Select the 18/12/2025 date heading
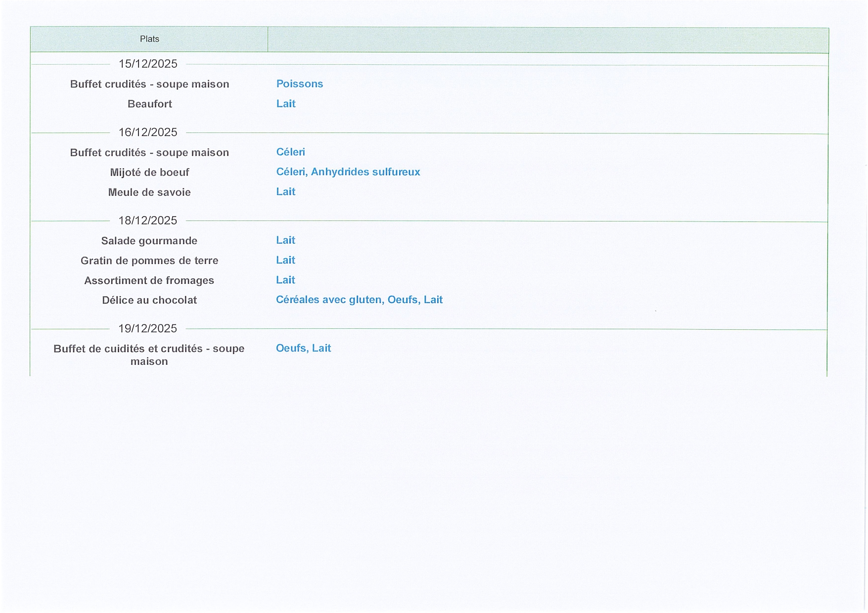The height and width of the screenshot is (613, 868). [148, 220]
